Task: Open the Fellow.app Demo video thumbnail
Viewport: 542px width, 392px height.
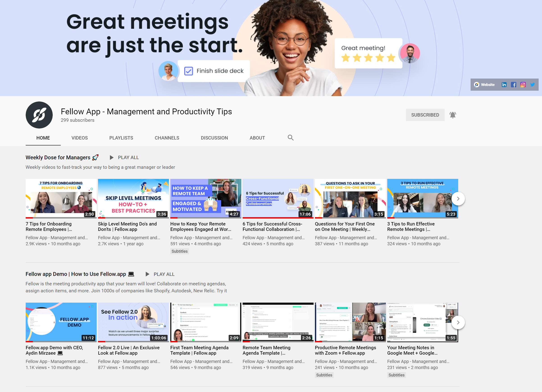Action: (61, 322)
